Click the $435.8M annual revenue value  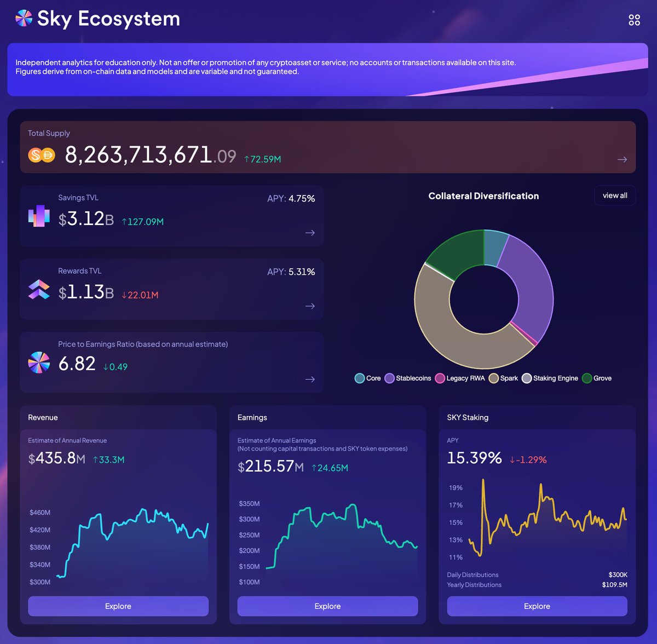point(56,458)
